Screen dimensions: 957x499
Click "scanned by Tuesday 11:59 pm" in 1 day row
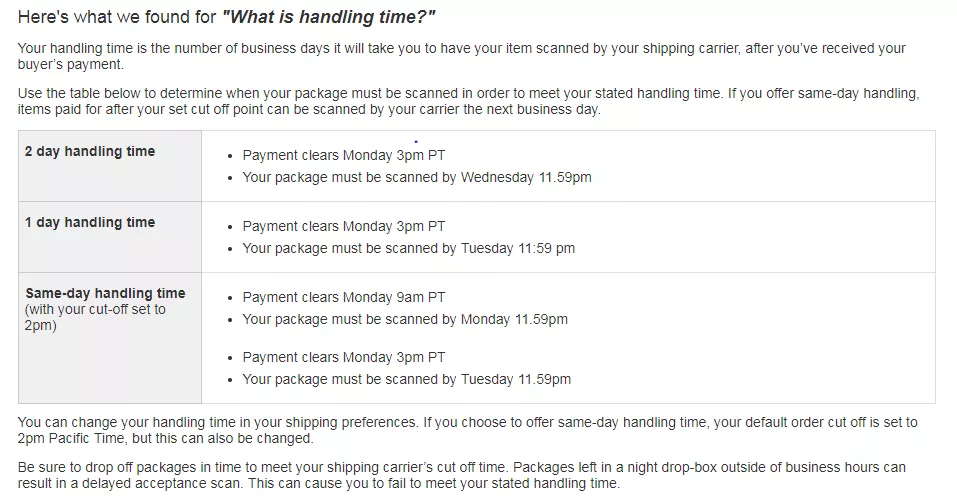(408, 248)
